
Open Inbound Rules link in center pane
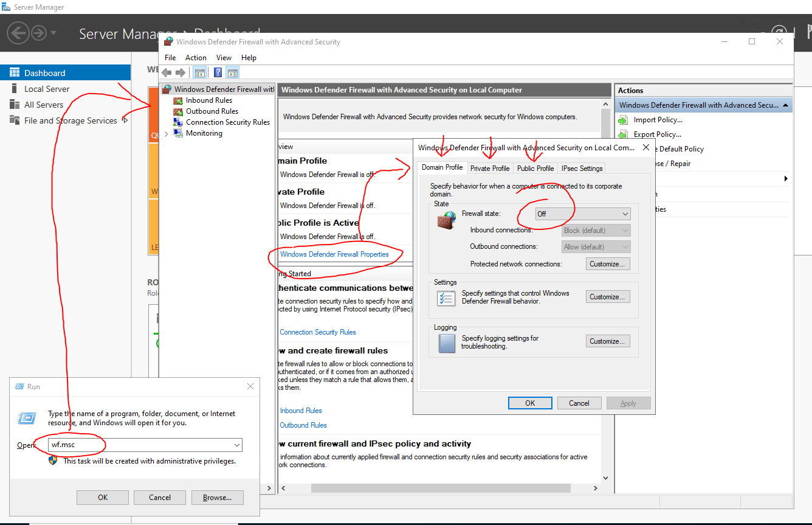301,411
